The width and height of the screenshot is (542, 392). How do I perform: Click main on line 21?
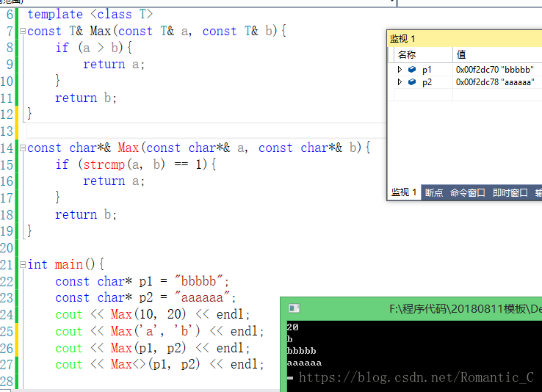pos(69,264)
